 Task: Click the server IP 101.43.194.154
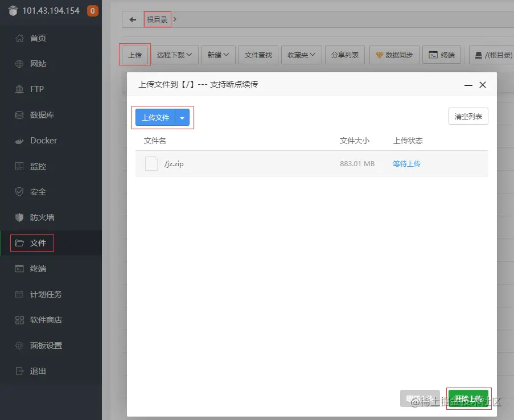[x=51, y=11]
